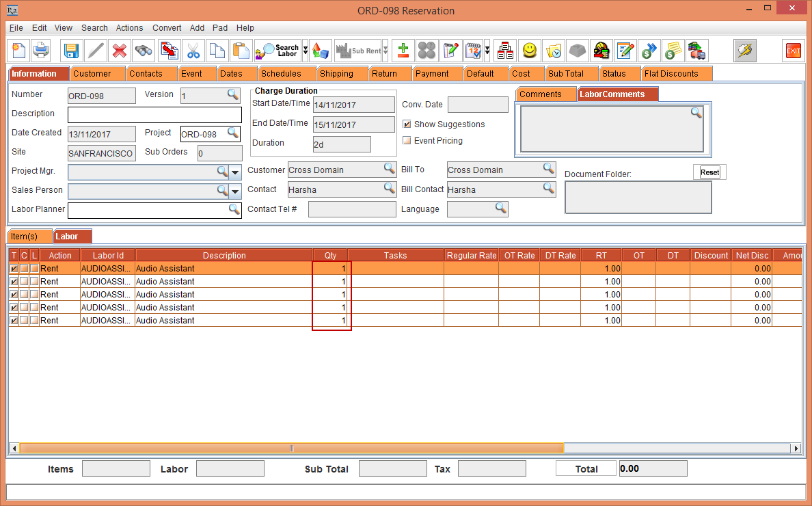The image size is (812, 506).
Task: Sort by the Qty column header
Action: (x=330, y=255)
